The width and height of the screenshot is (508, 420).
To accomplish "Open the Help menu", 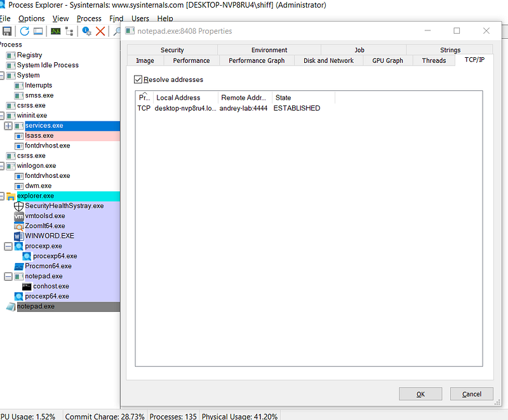I will click(x=165, y=18).
